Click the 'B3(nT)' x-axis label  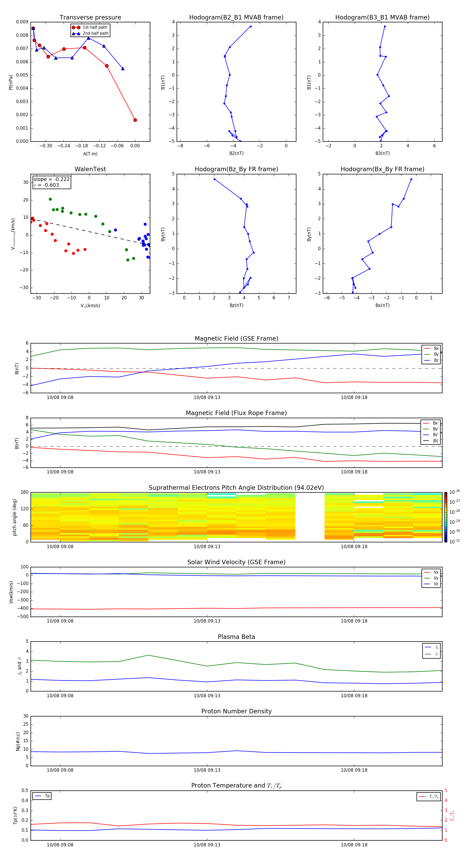(x=382, y=153)
